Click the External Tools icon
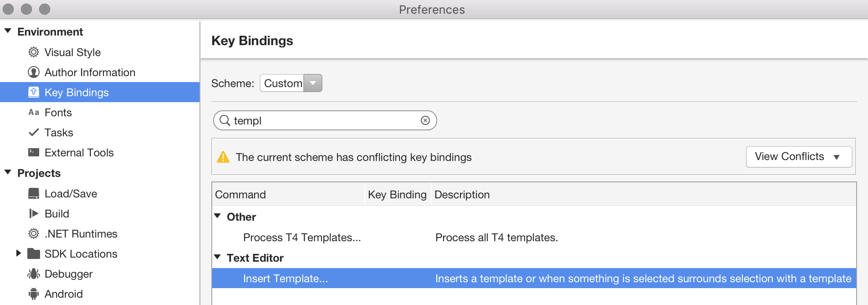Screen dimensions: 868x305 pyautogui.click(x=33, y=152)
